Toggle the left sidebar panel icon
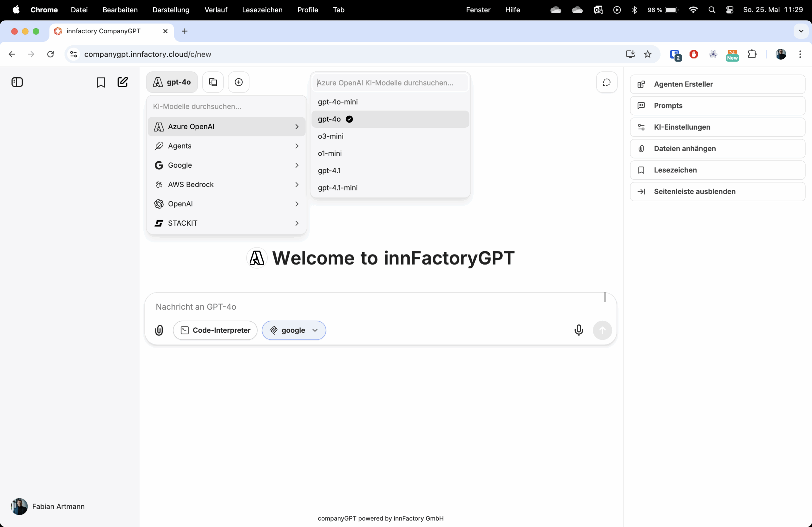Image resolution: width=812 pixels, height=527 pixels. 17,82
